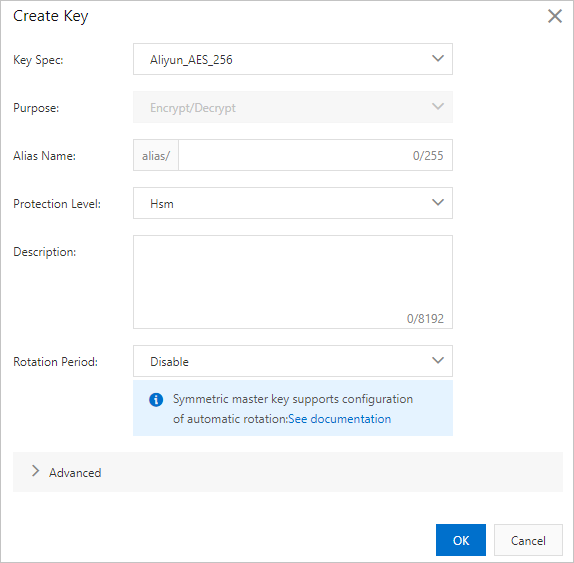Confirm key creation with OK button
This screenshot has height=563, width=574.
coord(461,540)
